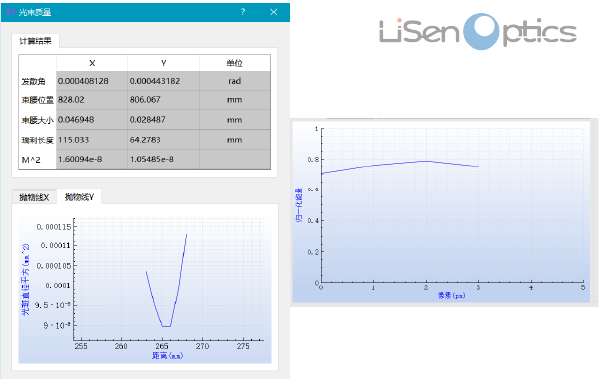Click the LiSen Optics logo
The height and width of the screenshot is (381, 600).
click(478, 32)
